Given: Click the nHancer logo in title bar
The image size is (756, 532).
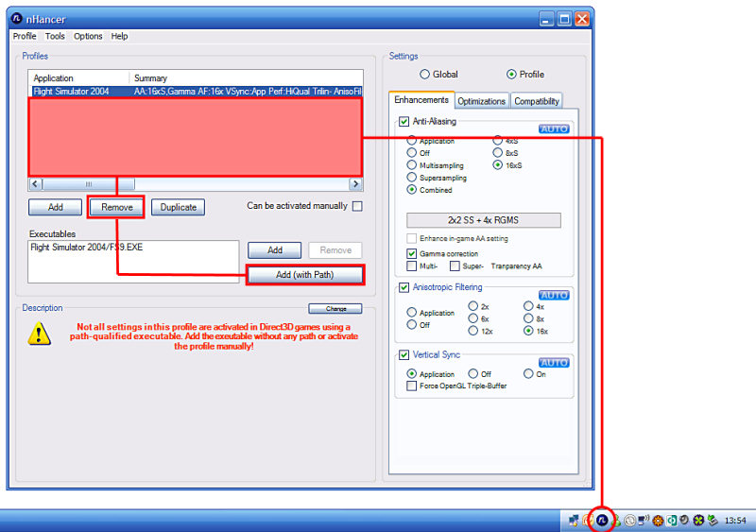Looking at the screenshot, I should (18, 18).
